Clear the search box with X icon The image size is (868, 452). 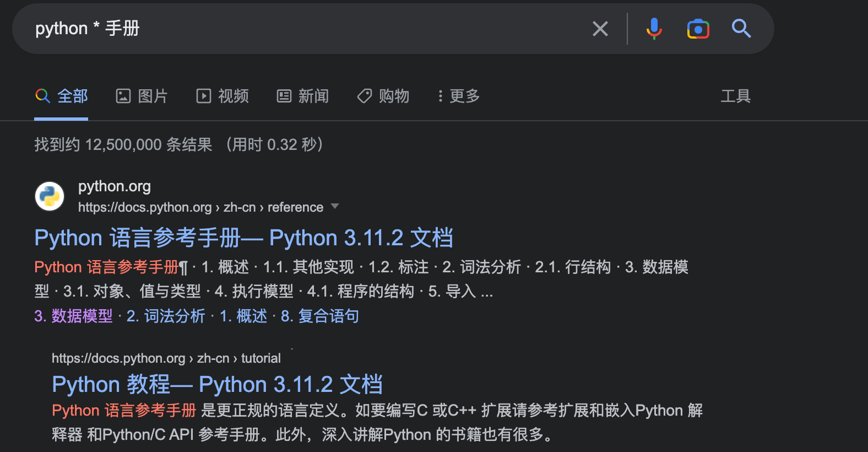(x=600, y=29)
